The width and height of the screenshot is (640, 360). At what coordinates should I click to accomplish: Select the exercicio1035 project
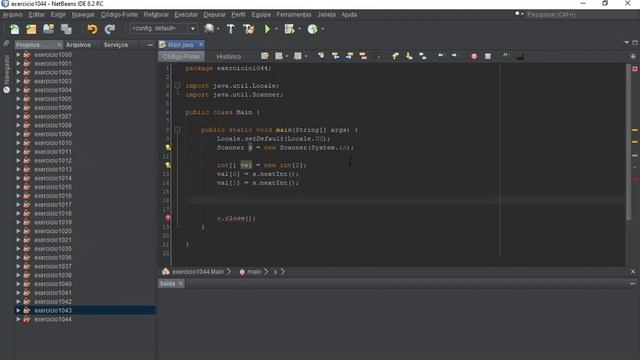pyautogui.click(x=53, y=249)
